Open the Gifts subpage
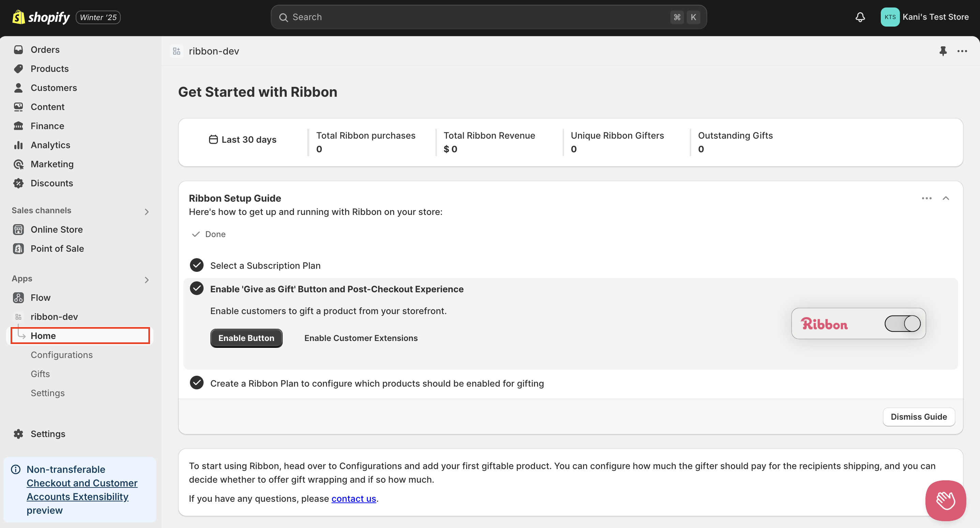The height and width of the screenshot is (528, 980). pyautogui.click(x=40, y=374)
